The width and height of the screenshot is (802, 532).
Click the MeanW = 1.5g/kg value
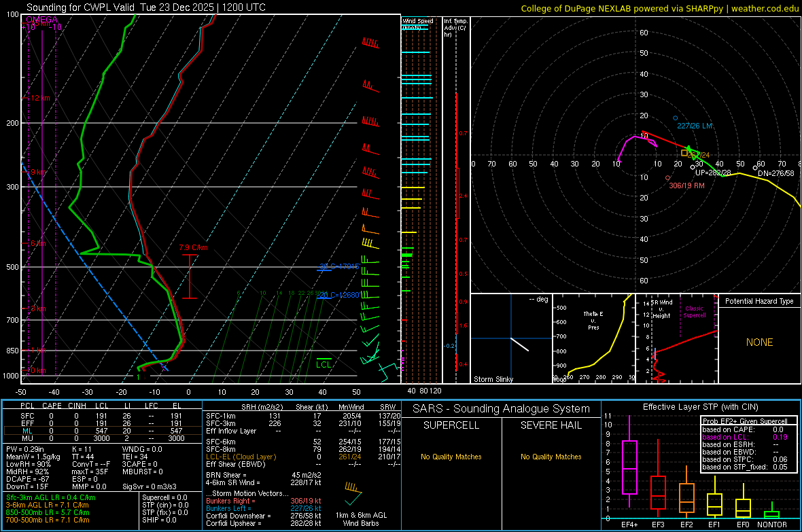pos(33,457)
